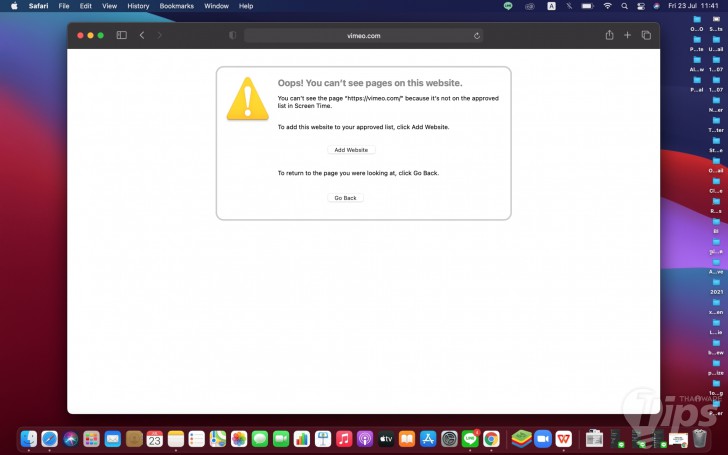Click the Siri icon in menu bar
The height and width of the screenshot is (455, 728).
click(656, 6)
